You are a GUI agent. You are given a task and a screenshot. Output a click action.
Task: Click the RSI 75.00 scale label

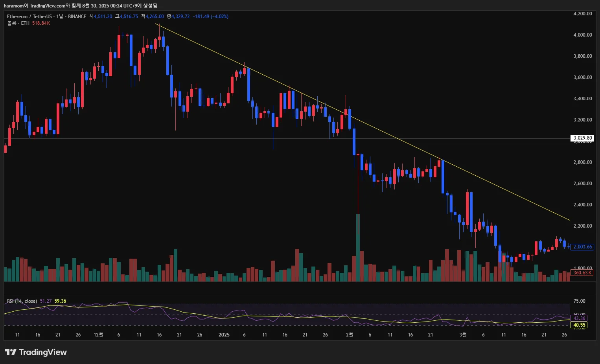[580, 301]
